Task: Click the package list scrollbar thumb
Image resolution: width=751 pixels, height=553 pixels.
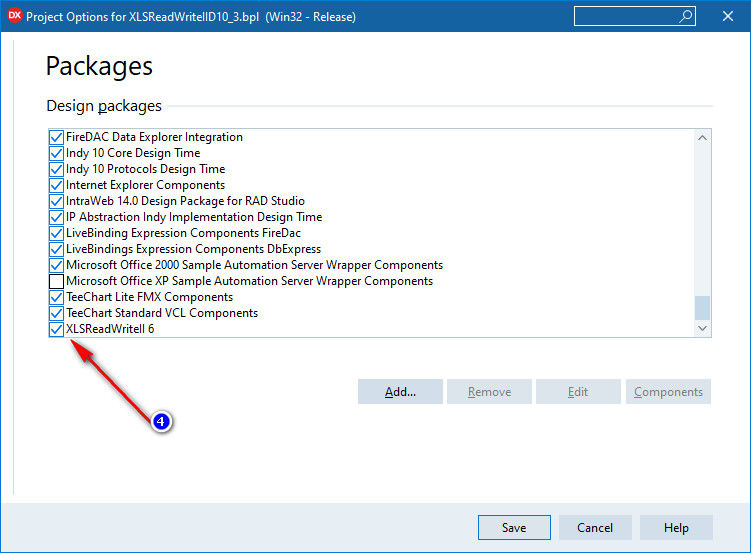Action: [x=703, y=308]
